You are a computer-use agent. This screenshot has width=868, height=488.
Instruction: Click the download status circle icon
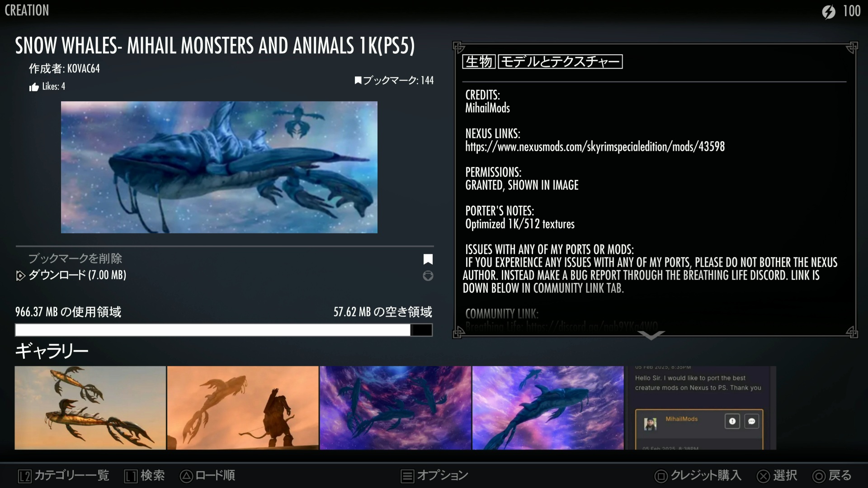coord(428,276)
